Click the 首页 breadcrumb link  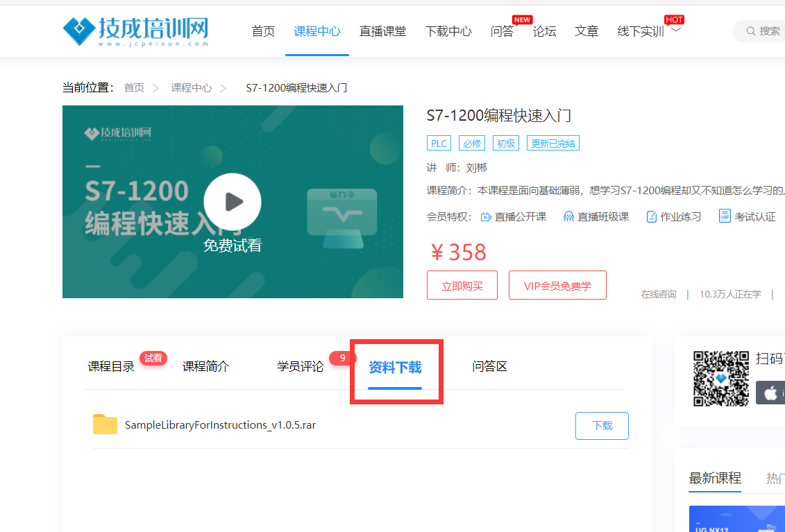click(x=134, y=87)
